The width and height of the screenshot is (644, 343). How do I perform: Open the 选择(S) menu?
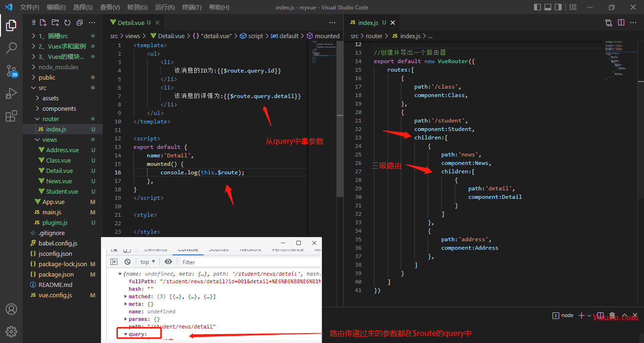click(83, 7)
